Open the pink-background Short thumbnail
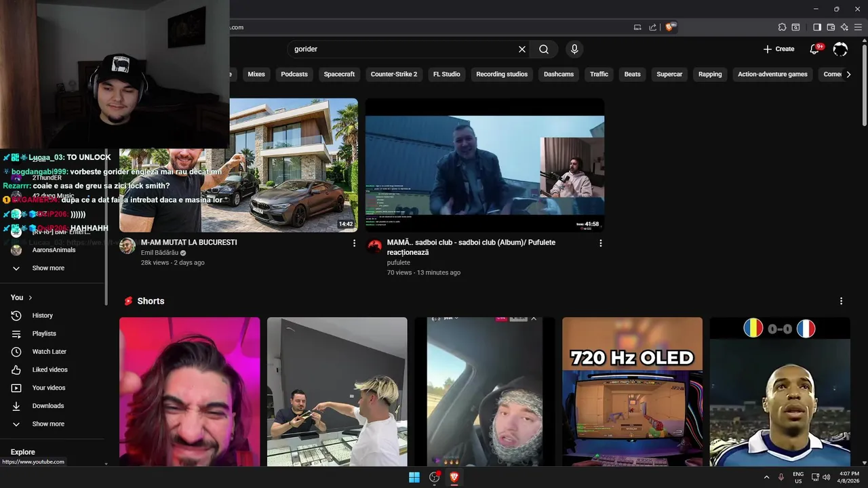868x488 pixels. tap(189, 392)
